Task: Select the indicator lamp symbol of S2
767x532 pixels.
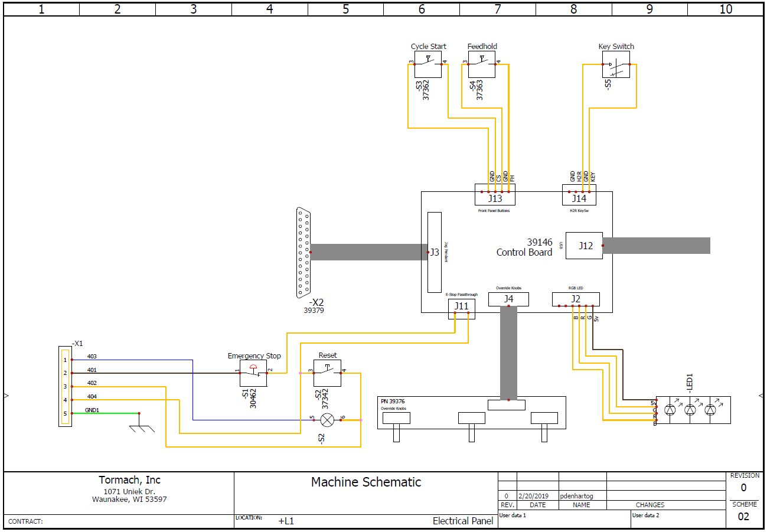Action: (x=327, y=420)
